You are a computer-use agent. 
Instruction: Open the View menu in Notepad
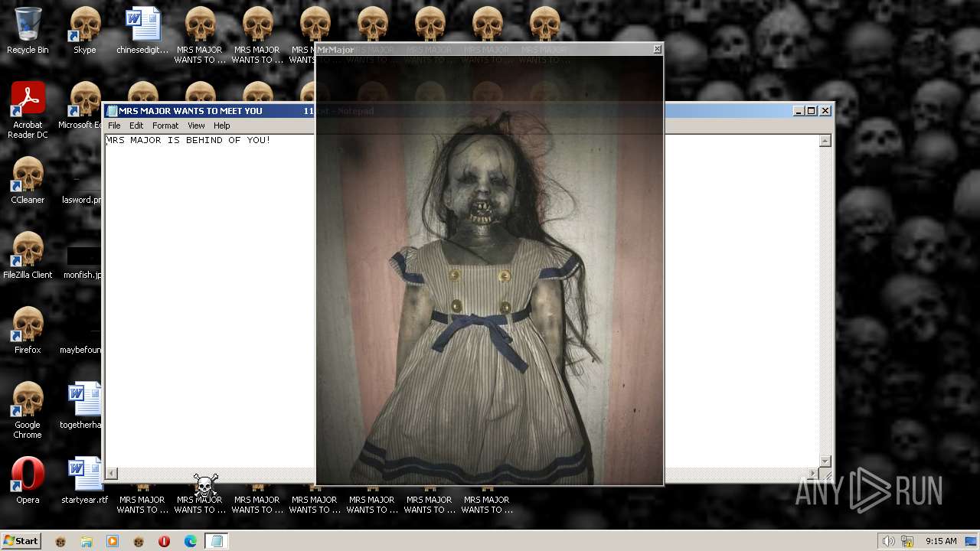[x=196, y=126]
